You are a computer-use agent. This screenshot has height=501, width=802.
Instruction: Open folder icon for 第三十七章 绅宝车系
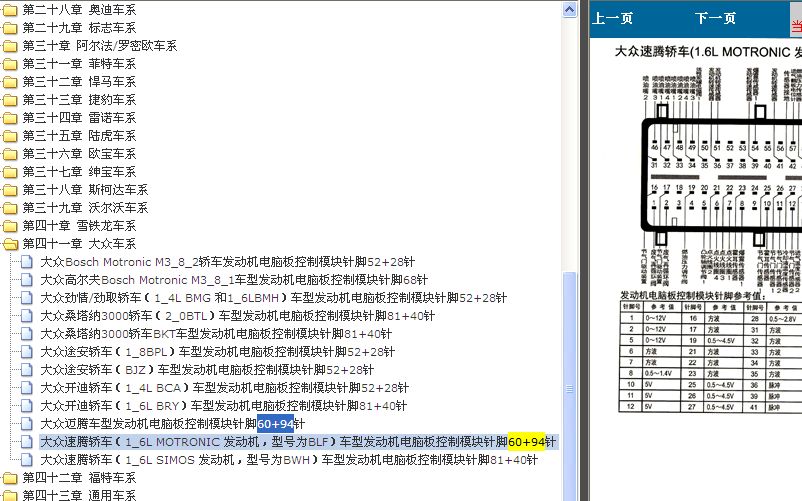point(10,172)
